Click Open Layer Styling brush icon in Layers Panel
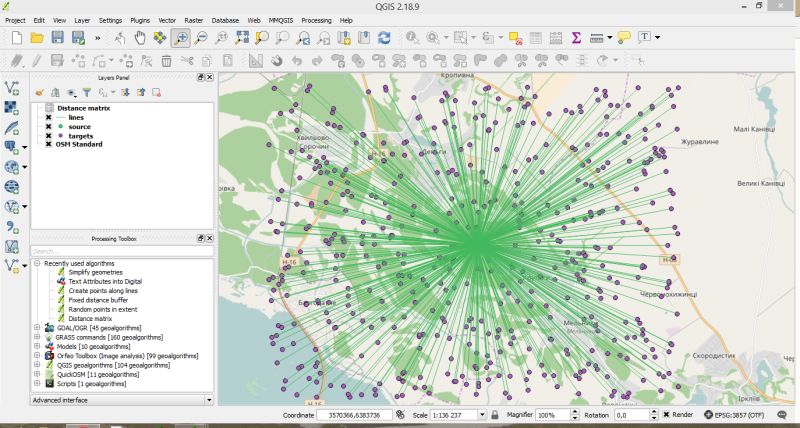800x428 pixels. (39, 92)
